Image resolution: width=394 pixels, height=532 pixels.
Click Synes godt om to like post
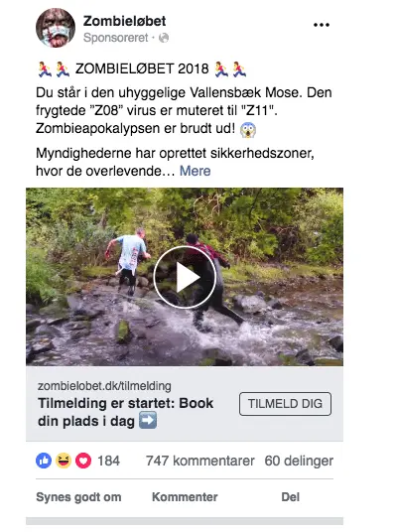[x=78, y=497]
